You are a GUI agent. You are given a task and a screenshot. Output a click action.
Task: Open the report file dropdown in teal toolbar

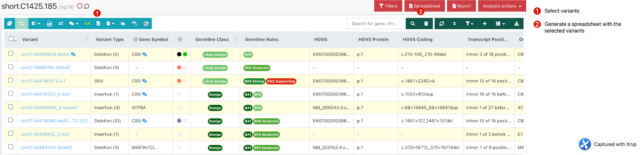point(110,24)
